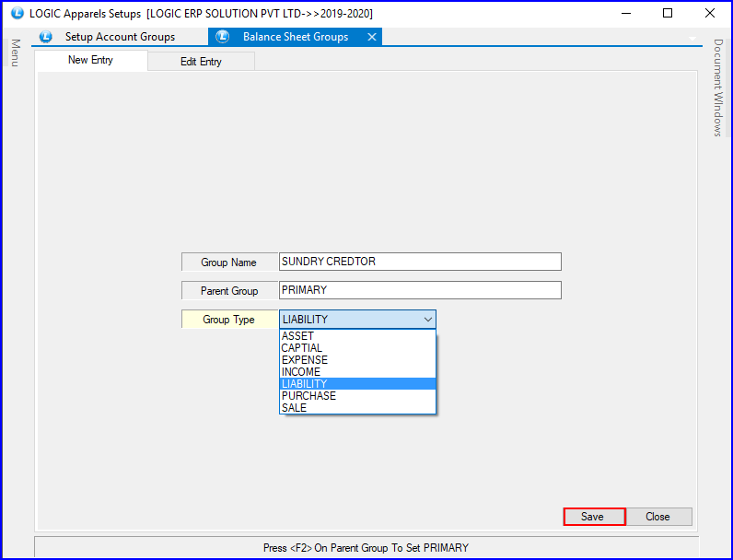733x560 pixels.
Task: Click the Balance Sheet Groups tab icon
Action: (223, 37)
